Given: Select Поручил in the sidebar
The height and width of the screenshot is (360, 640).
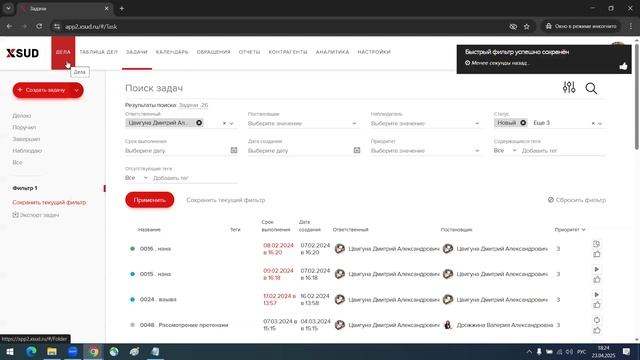Looking at the screenshot, I should [x=24, y=127].
